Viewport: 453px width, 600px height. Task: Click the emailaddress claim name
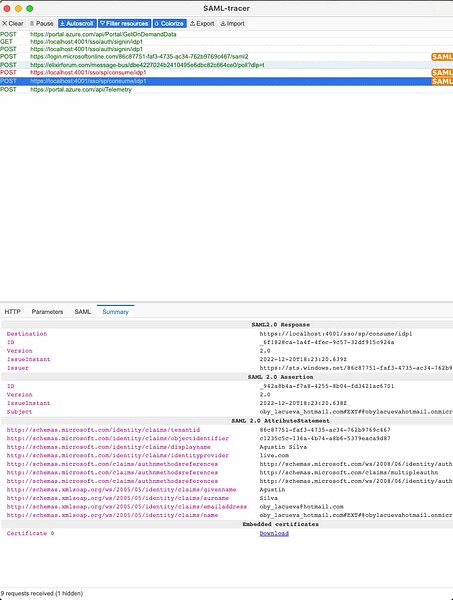(127, 507)
